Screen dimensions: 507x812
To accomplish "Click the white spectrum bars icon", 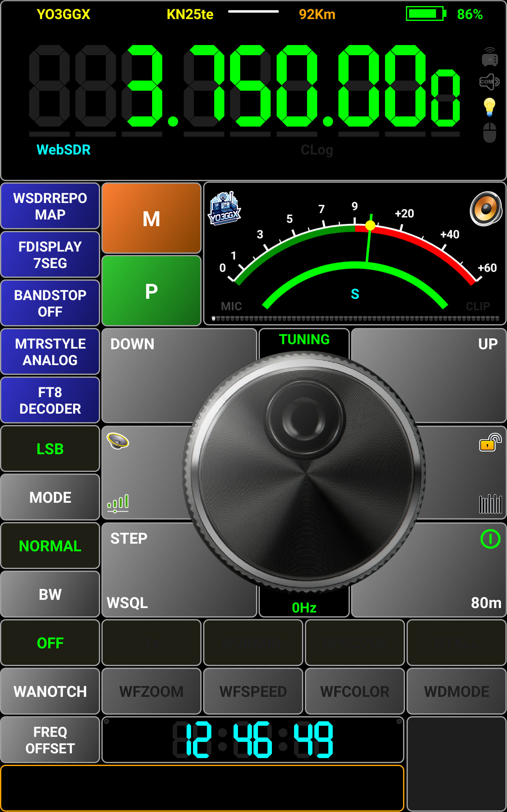I will pos(490,504).
